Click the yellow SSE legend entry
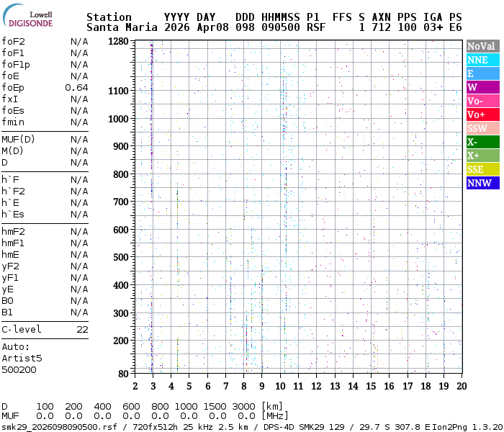 click(x=482, y=169)
